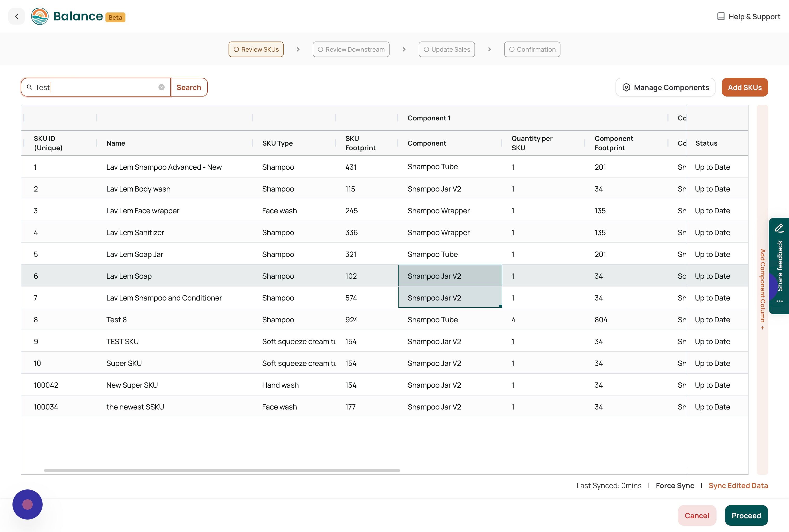Viewport: 789px width, 532px height.
Task: Click the magnifier icon in search box
Action: [30, 87]
